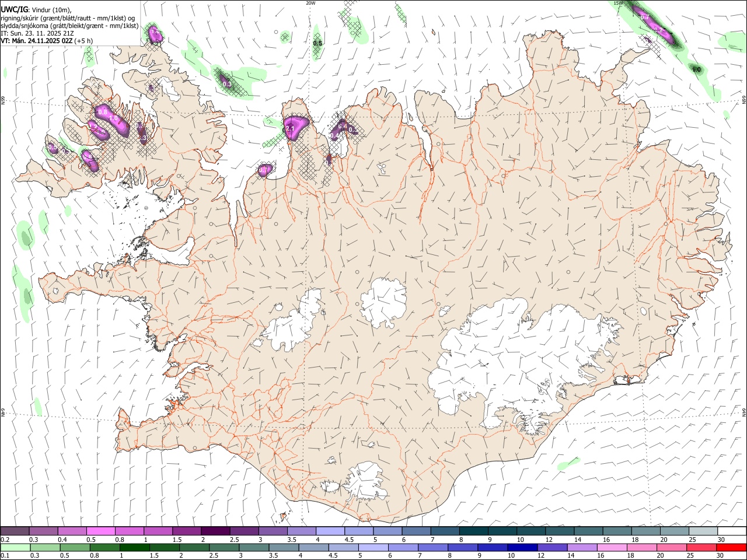Click the bright red 30 swatch in bottom legend row
The image size is (747, 560).
(731, 548)
